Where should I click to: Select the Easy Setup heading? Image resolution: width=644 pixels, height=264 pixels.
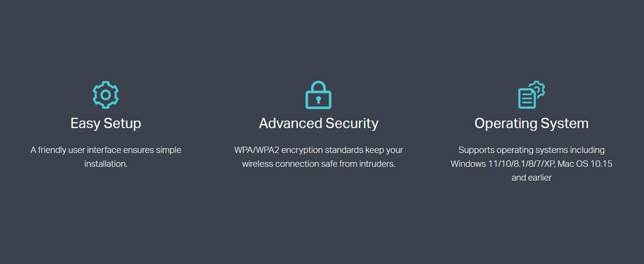click(106, 123)
